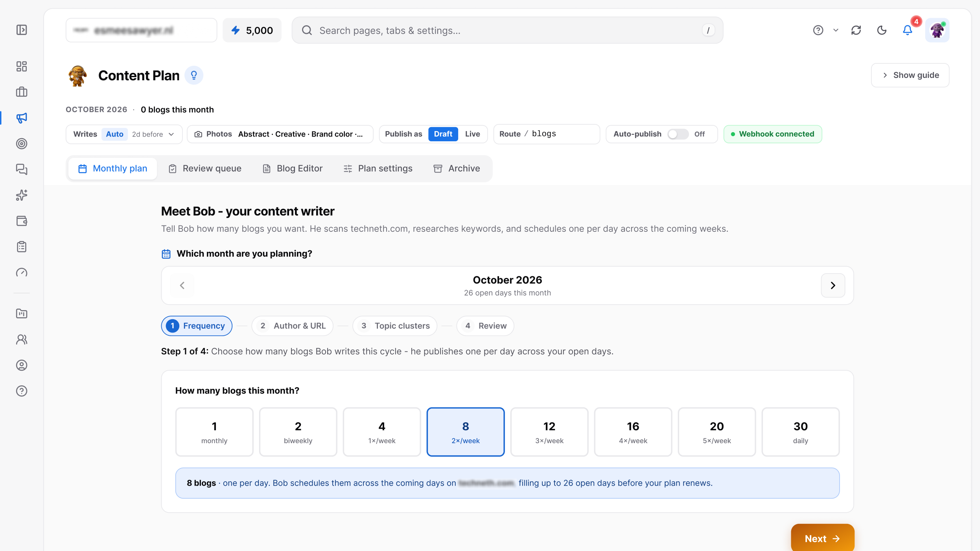
Task: Toggle the Auto-publish switch
Action: pos(678,134)
